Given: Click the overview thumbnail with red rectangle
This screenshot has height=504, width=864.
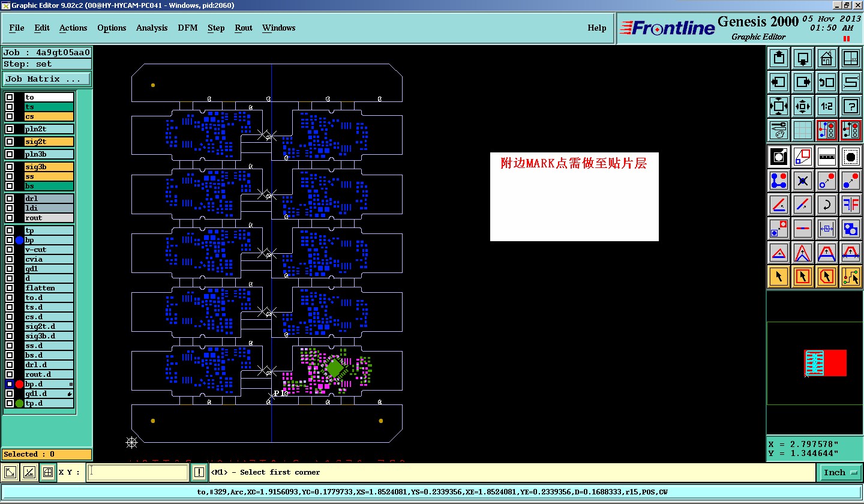Looking at the screenshot, I should (x=825, y=363).
